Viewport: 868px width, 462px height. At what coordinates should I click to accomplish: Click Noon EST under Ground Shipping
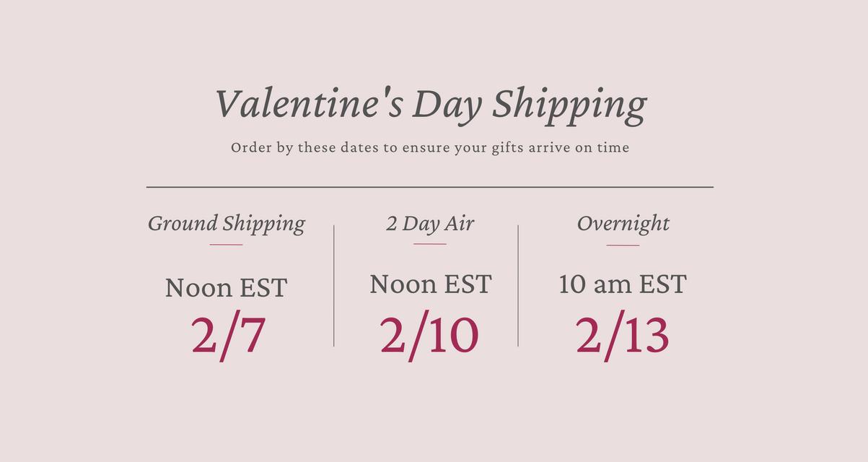[226, 288]
